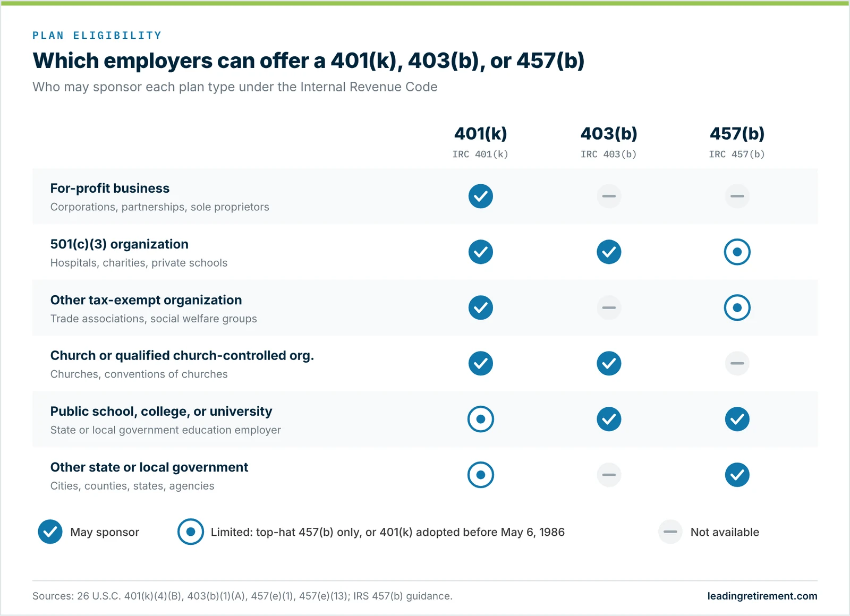The image size is (850, 616).
Task: Click the 'IRC 403(b)' column subheading
Action: (x=609, y=155)
